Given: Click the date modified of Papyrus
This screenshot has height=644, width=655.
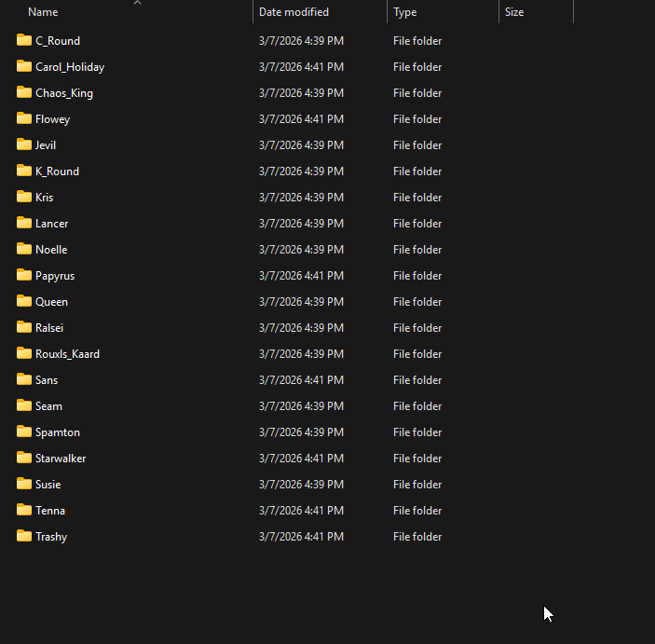Looking at the screenshot, I should (x=301, y=276).
